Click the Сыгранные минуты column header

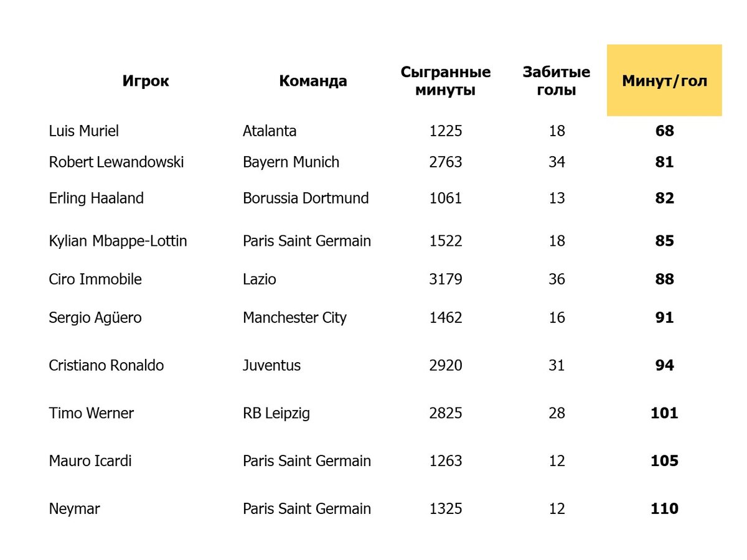[446, 81]
